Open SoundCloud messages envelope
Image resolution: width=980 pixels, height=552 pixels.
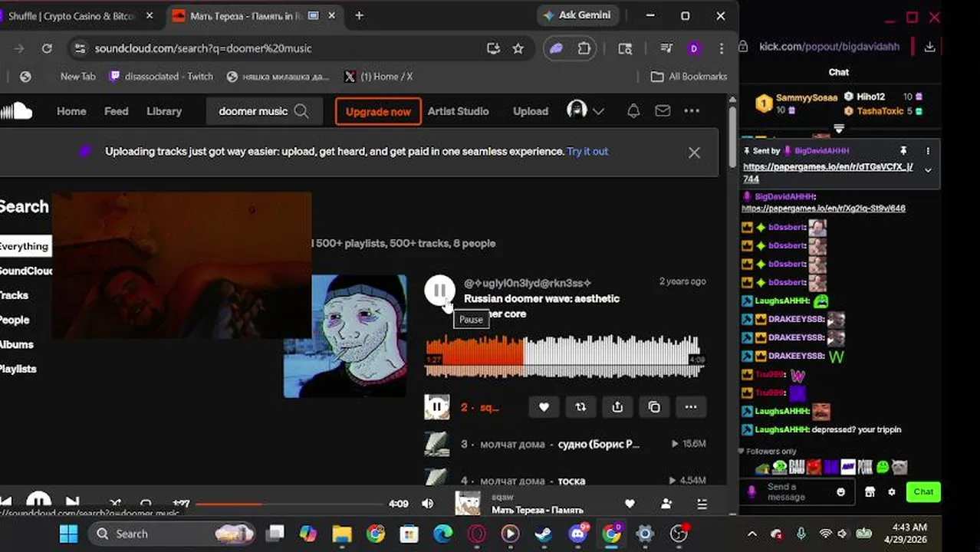coord(663,111)
